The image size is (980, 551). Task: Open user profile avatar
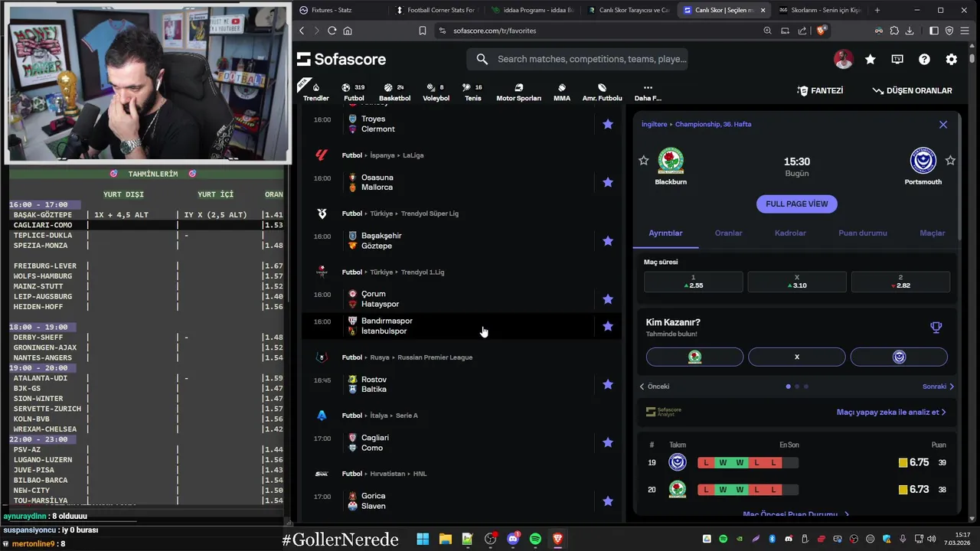pyautogui.click(x=843, y=59)
